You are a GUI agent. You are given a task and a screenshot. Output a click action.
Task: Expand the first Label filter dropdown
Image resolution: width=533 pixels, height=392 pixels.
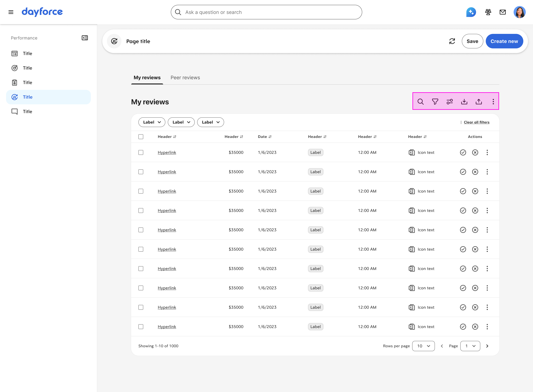(152, 122)
